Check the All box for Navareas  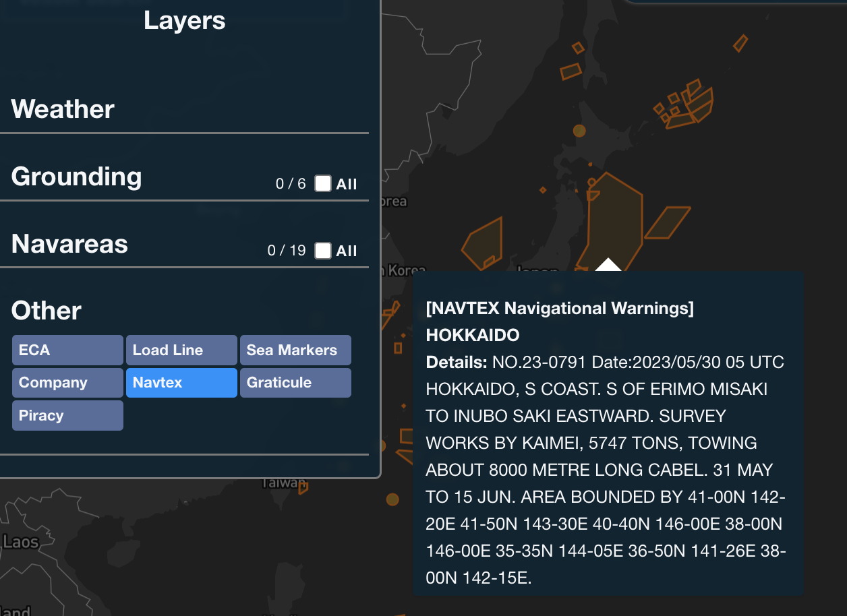324,250
